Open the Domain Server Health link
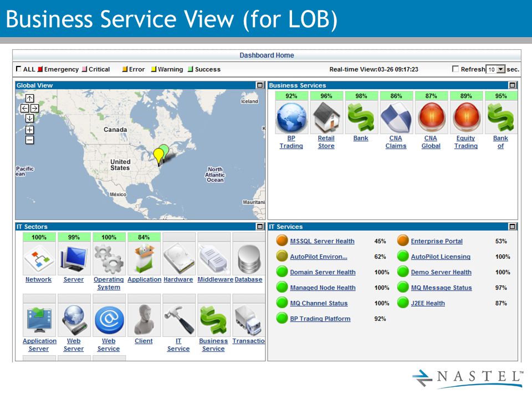The width and height of the screenshot is (532, 399). (x=323, y=272)
